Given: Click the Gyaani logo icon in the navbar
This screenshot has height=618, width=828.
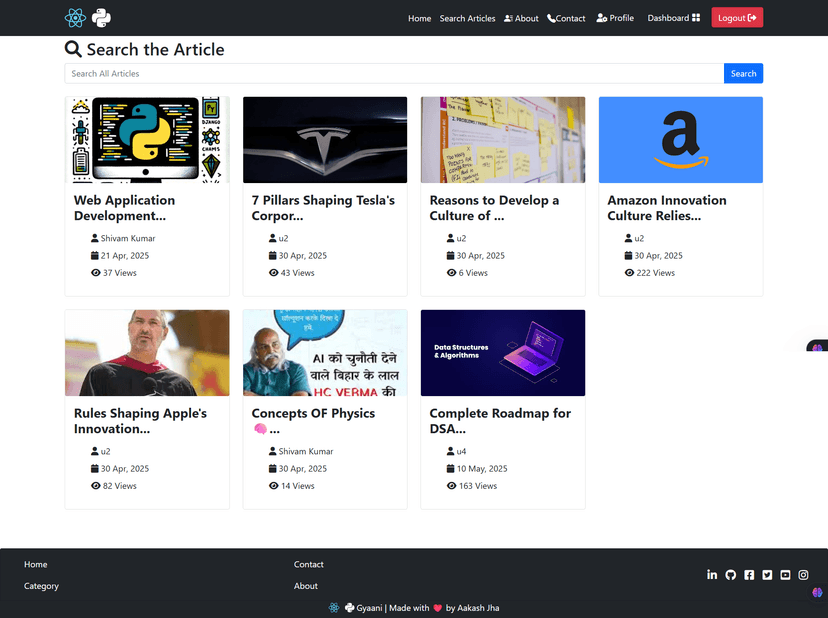Looking at the screenshot, I should (74, 17).
